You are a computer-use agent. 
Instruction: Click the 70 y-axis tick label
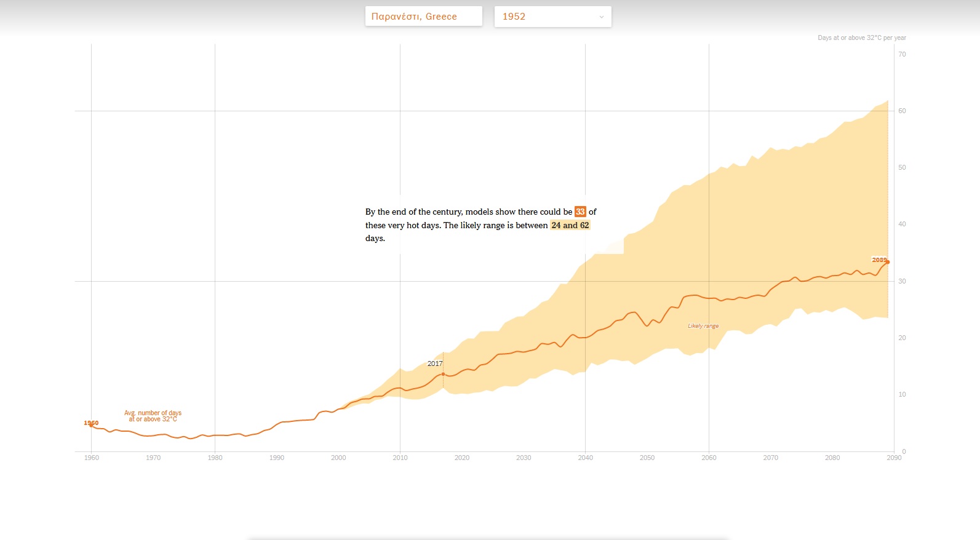click(x=902, y=54)
